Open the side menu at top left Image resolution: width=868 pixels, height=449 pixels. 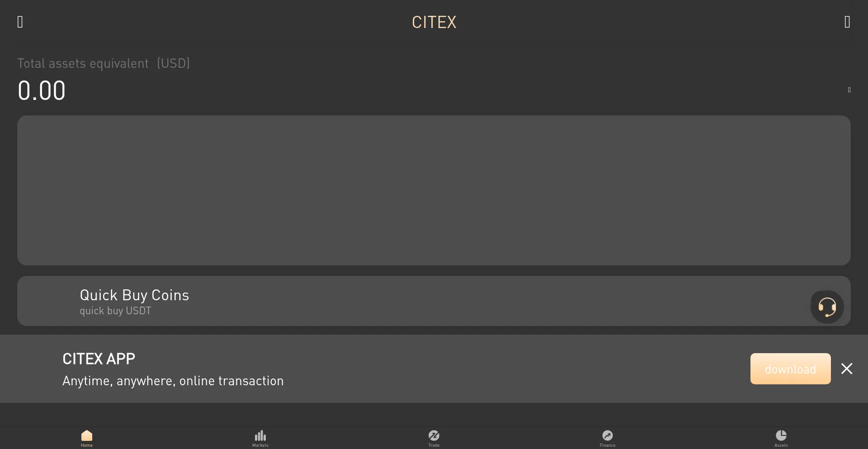point(20,22)
